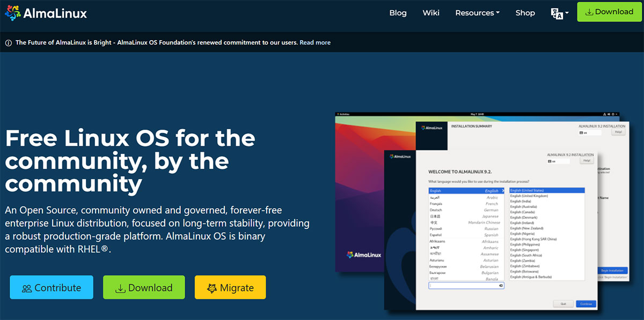The height and width of the screenshot is (320, 644).
Task: Click the system tray icons in GNOME top bar
Action: pos(610,114)
